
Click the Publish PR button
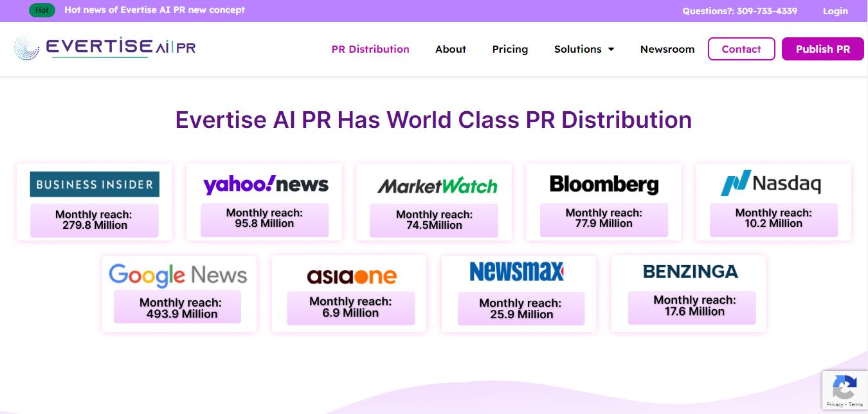pyautogui.click(x=823, y=49)
